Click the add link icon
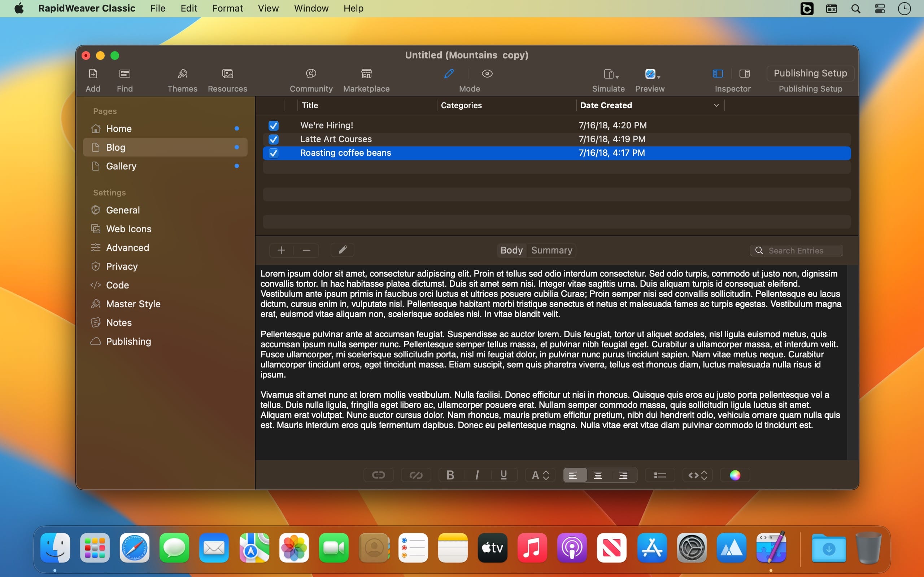The width and height of the screenshot is (924, 577). pyautogui.click(x=378, y=475)
